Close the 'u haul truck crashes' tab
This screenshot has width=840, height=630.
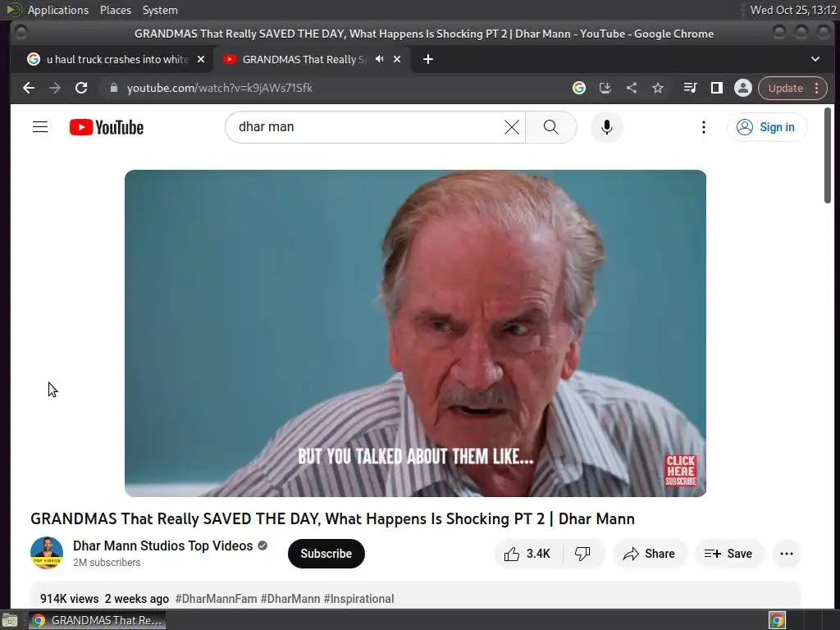coord(201,59)
